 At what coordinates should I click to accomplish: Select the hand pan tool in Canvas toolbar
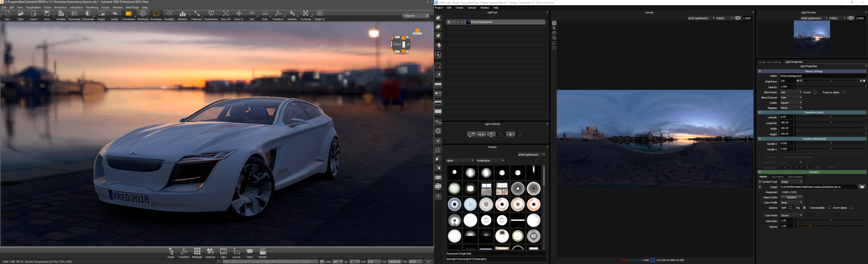[554, 33]
